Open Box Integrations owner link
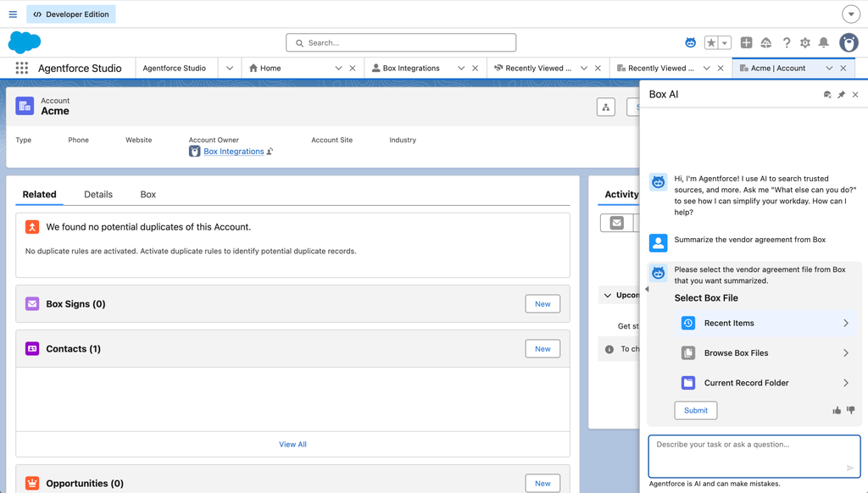This screenshot has height=493, width=868. [234, 152]
